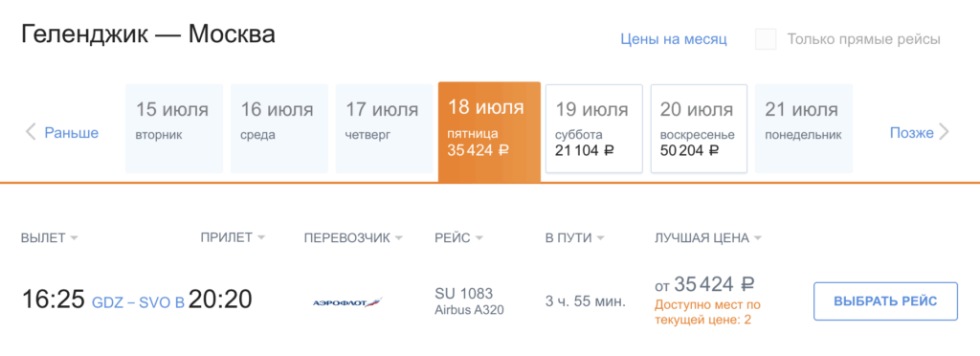Sort by РЕЙС column arrow
980x356 pixels.
tap(479, 238)
